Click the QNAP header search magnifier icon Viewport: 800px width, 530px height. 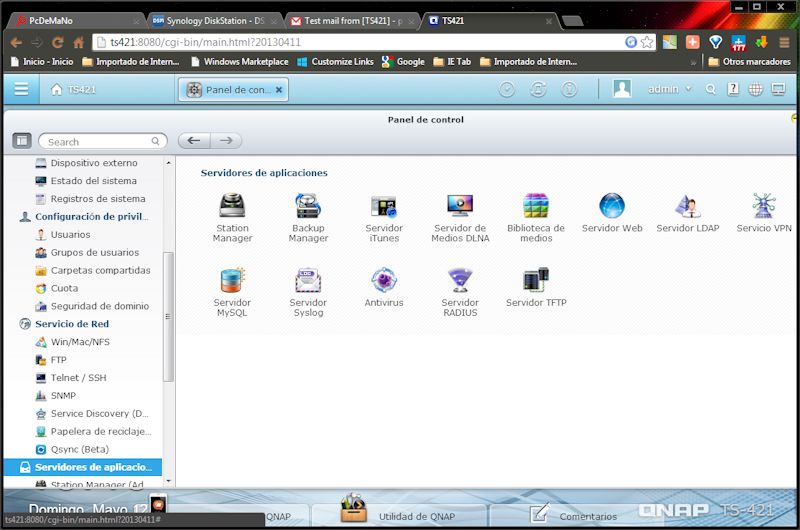[710, 89]
